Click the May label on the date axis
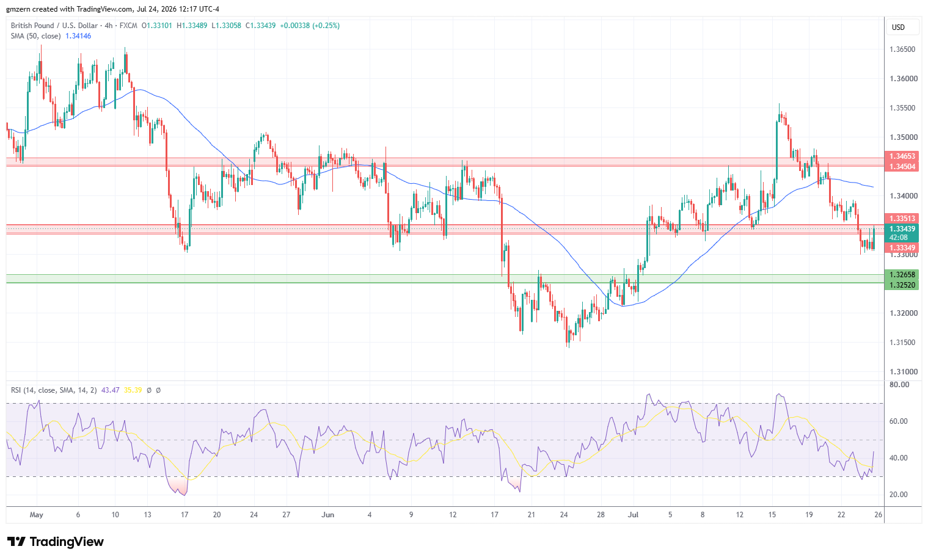This screenshot has height=560, width=928. click(37, 515)
